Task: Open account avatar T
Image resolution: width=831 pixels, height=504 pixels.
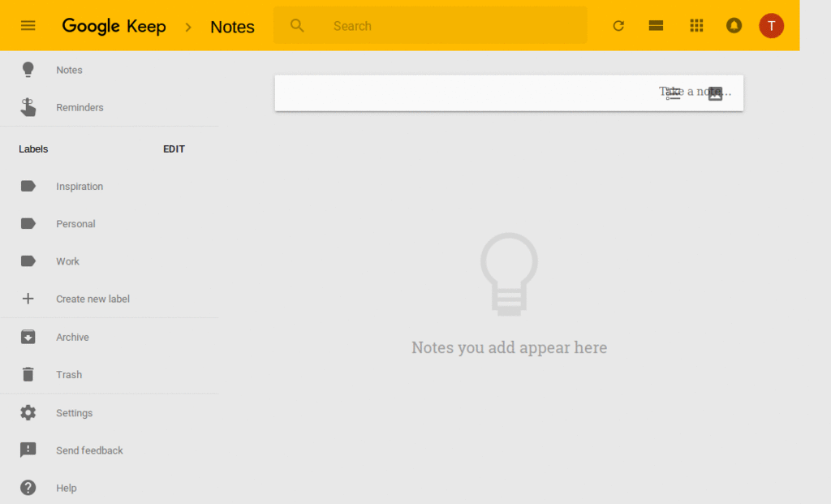Action: point(771,25)
